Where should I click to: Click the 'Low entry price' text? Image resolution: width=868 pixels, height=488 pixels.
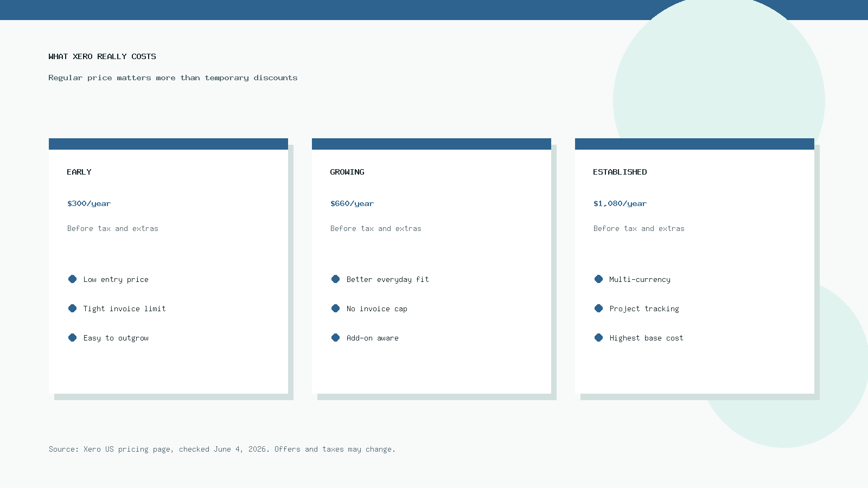point(116,280)
